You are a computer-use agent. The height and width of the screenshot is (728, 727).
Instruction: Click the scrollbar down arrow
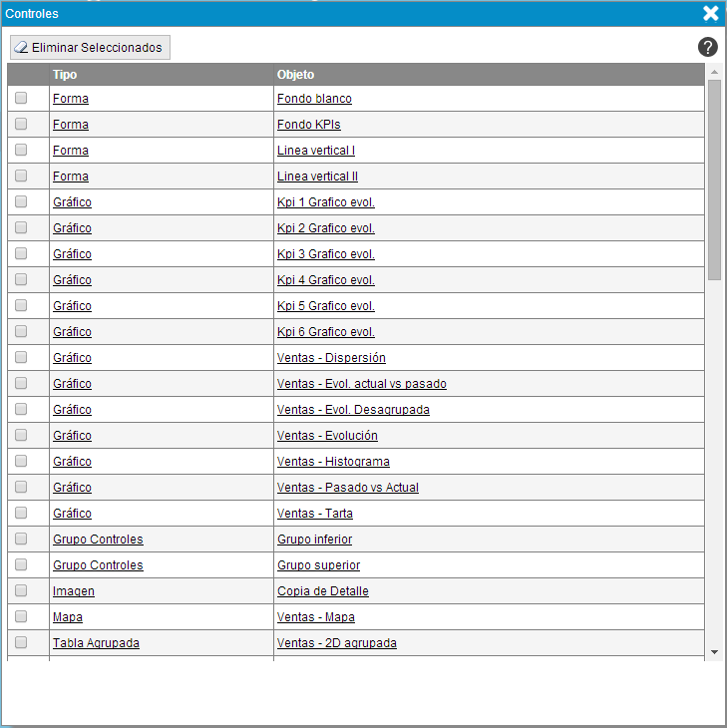[714, 651]
